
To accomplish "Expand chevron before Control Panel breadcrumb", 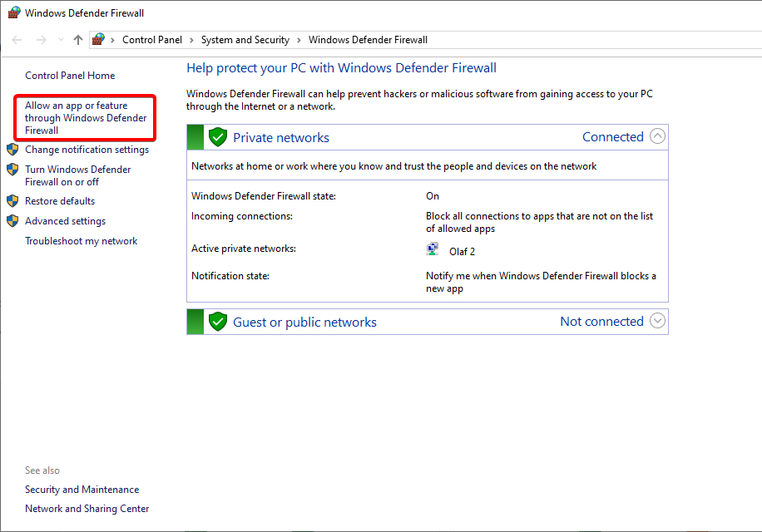I will 112,40.
